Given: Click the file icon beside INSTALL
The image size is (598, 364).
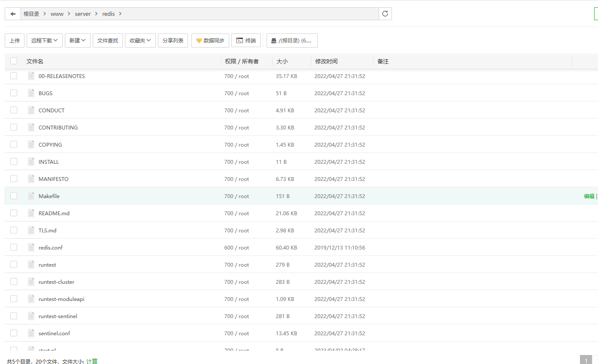Looking at the screenshot, I should pyautogui.click(x=31, y=162).
